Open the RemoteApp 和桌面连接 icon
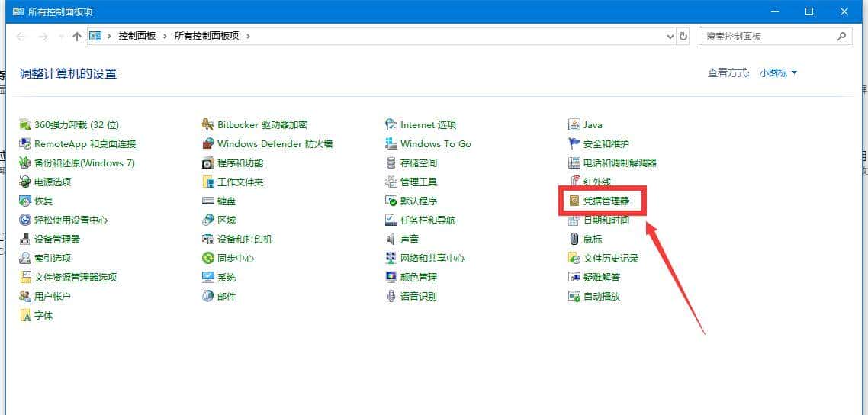868x415 pixels. click(x=25, y=144)
